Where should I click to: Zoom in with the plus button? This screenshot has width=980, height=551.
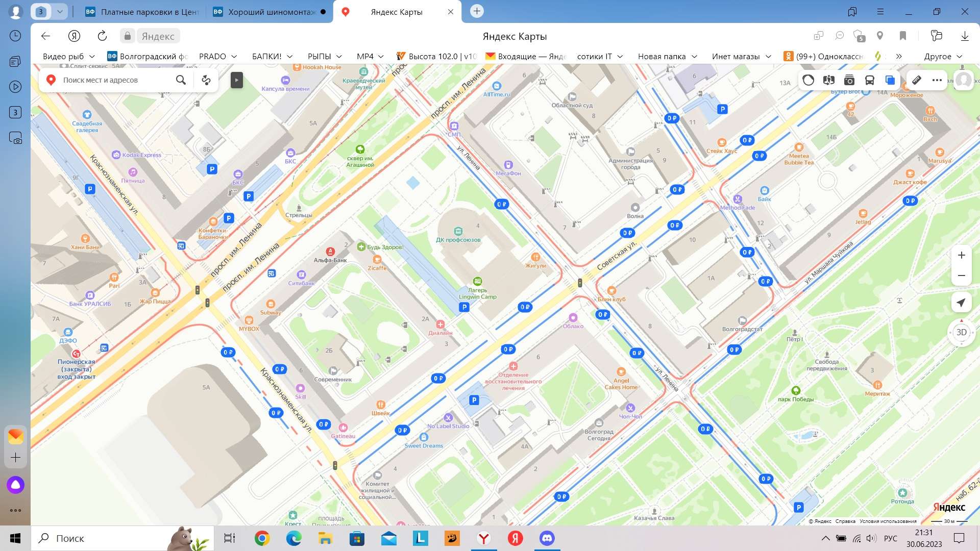tap(961, 255)
